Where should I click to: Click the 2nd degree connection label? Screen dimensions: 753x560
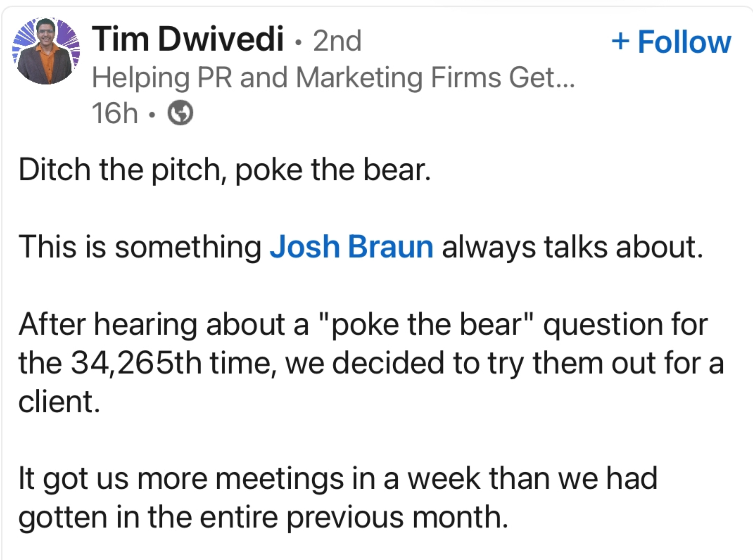click(x=337, y=41)
